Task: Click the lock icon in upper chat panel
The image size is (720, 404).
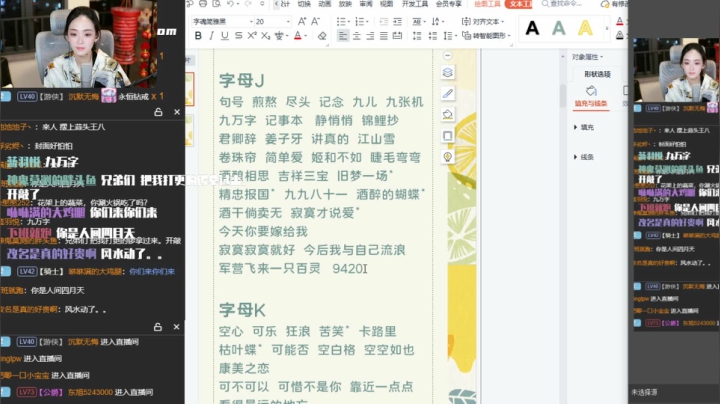Action: pyautogui.click(x=158, y=112)
